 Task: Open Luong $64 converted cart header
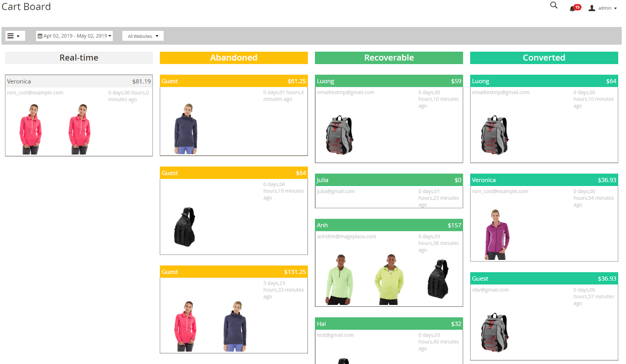544,81
